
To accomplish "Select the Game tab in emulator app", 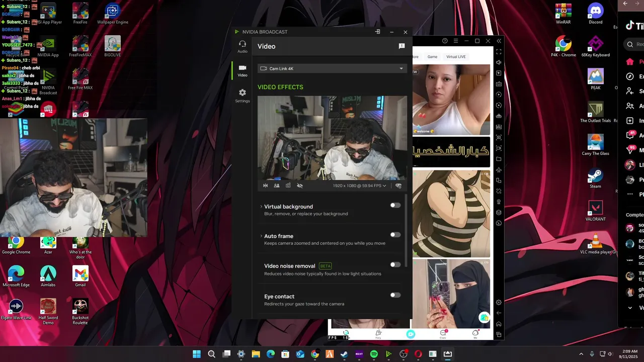I will [432, 57].
